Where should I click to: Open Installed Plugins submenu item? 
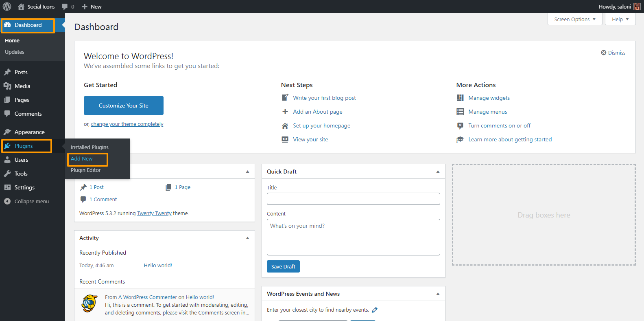coord(90,147)
